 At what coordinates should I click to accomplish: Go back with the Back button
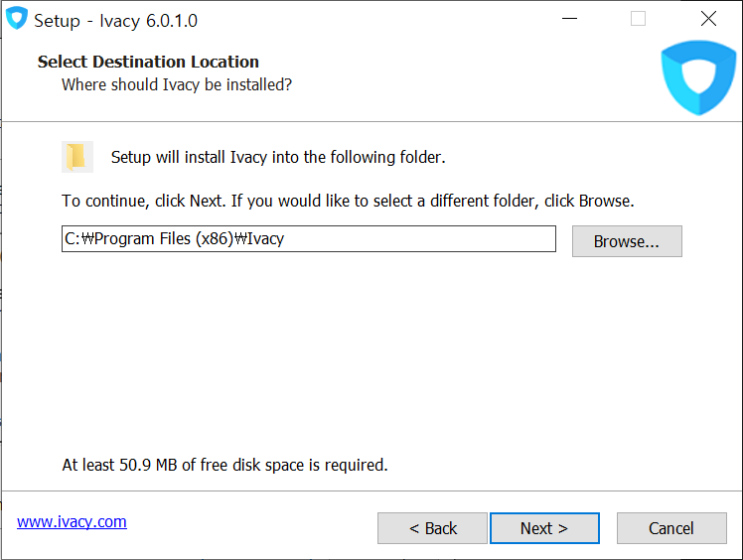(432, 528)
